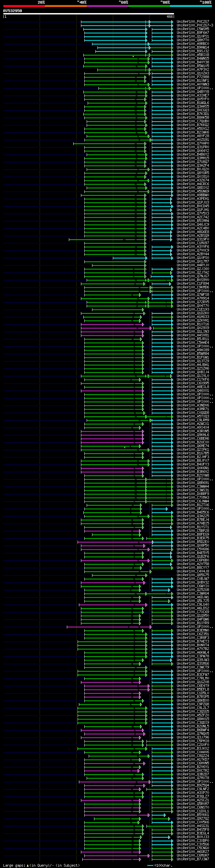Select the UniRef100_B6BWF4 label
Viewport: 215px width, 868px height.
pos(193,730)
